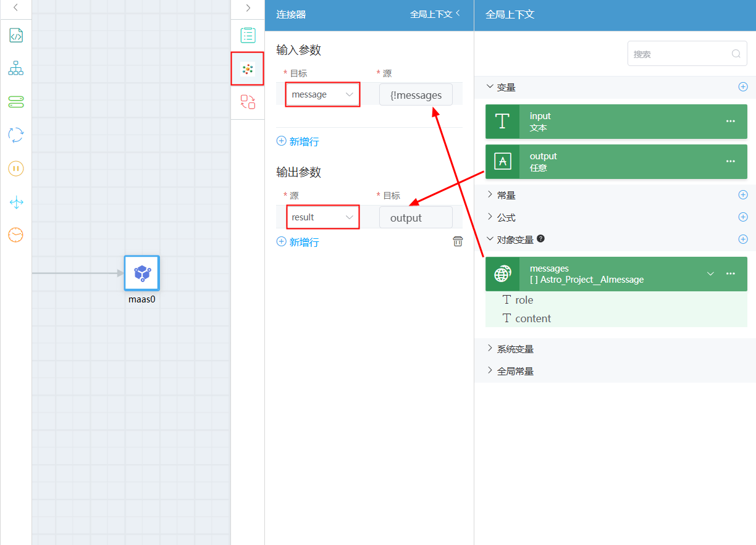This screenshot has height=545, width=756.
Task: Open more options for output variable
Action: tap(731, 162)
